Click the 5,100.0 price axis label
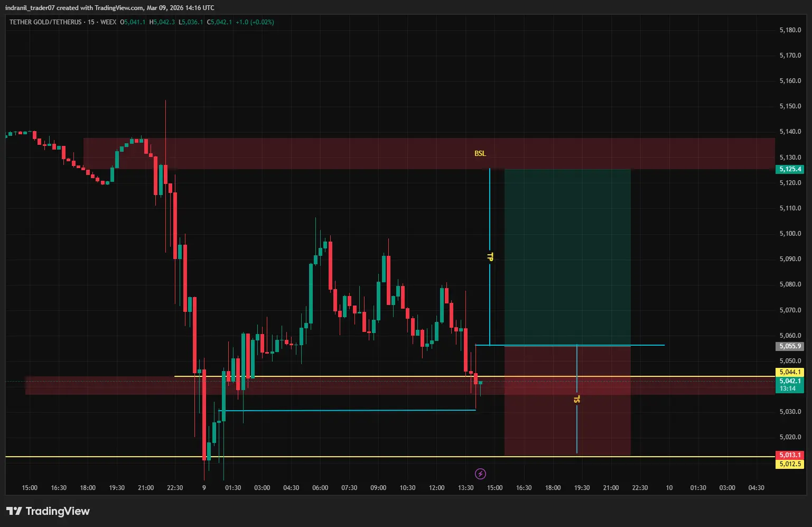 click(x=790, y=234)
